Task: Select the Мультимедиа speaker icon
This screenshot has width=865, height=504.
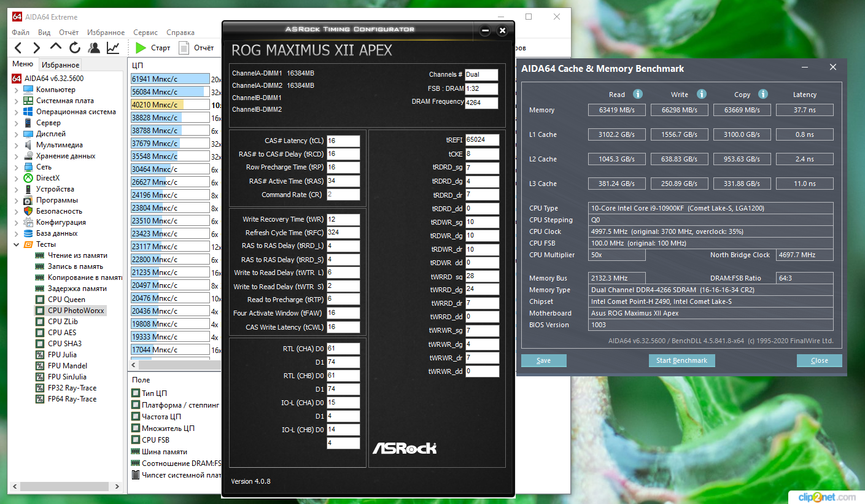Action: [x=28, y=145]
